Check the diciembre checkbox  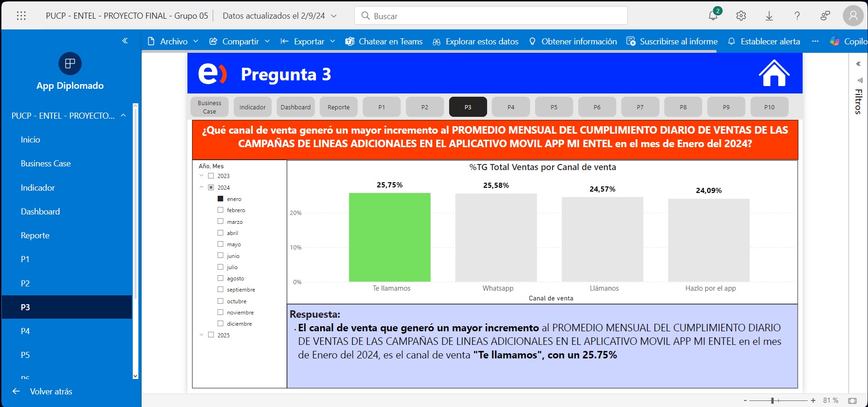220,323
